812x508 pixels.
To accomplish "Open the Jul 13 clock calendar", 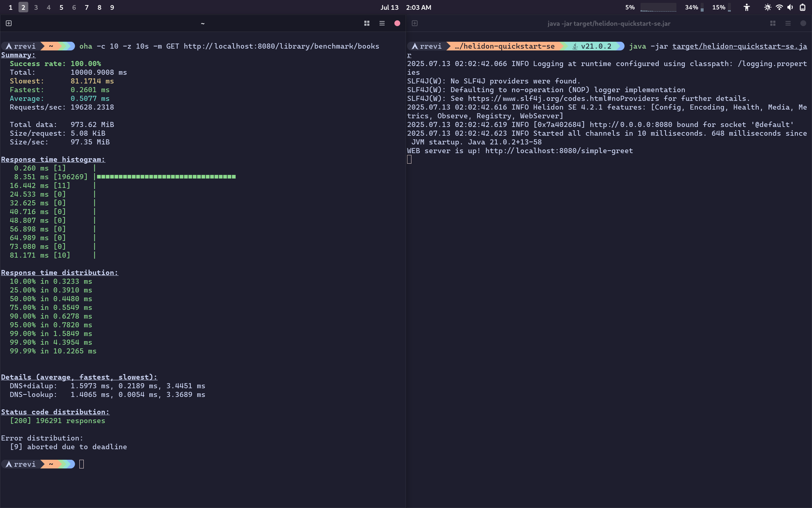I will point(406,7).
